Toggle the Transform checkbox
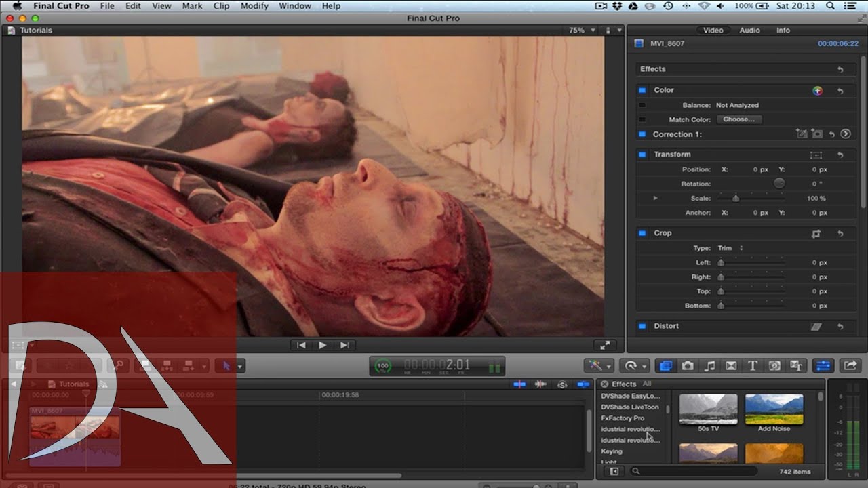Image resolution: width=868 pixels, height=488 pixels. [x=642, y=155]
